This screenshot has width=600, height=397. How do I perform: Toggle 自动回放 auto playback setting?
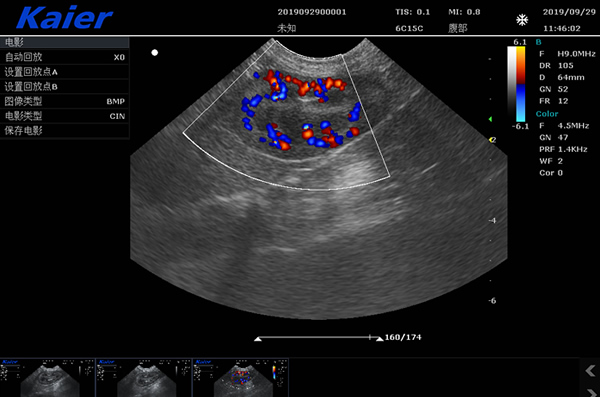(64, 57)
